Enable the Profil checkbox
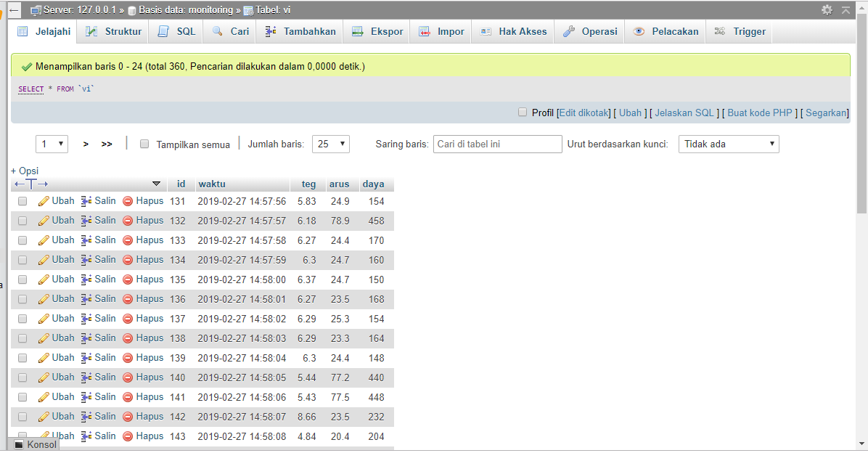Screen dimensions: 868x453 point(523,112)
